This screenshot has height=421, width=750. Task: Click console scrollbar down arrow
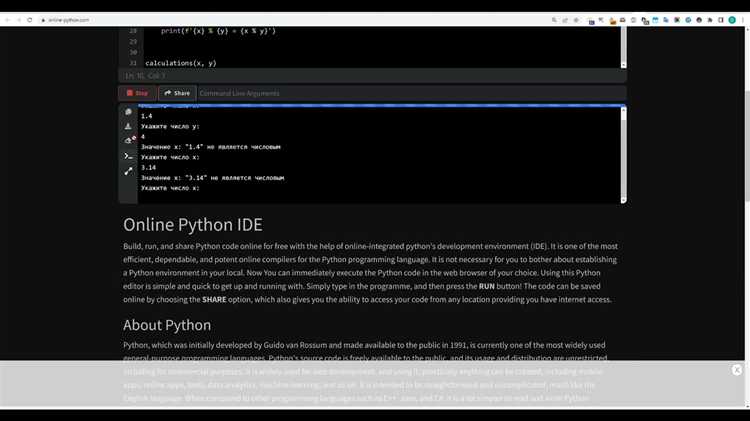pyautogui.click(x=623, y=200)
